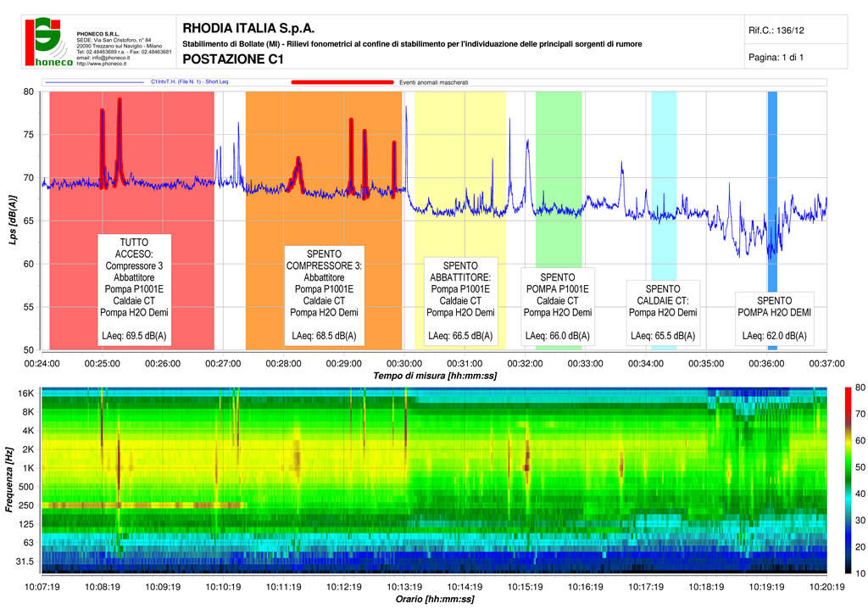
Task: Click the LAeq: 66.5 dB(A) value
Action: [460, 336]
